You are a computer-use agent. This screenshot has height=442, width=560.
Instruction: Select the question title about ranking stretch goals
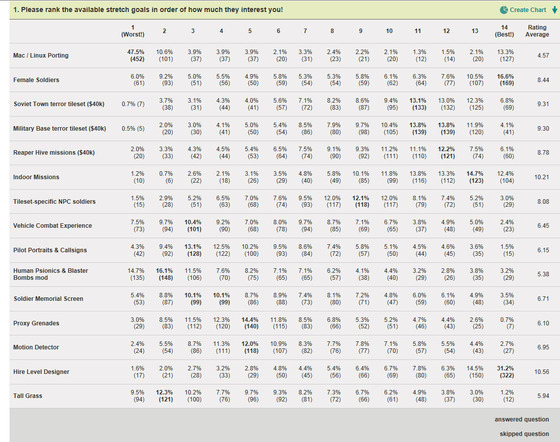point(148,10)
